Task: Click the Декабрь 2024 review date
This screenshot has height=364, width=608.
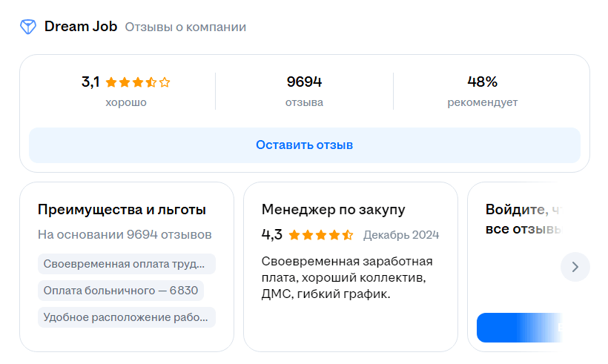Action: pos(401,235)
